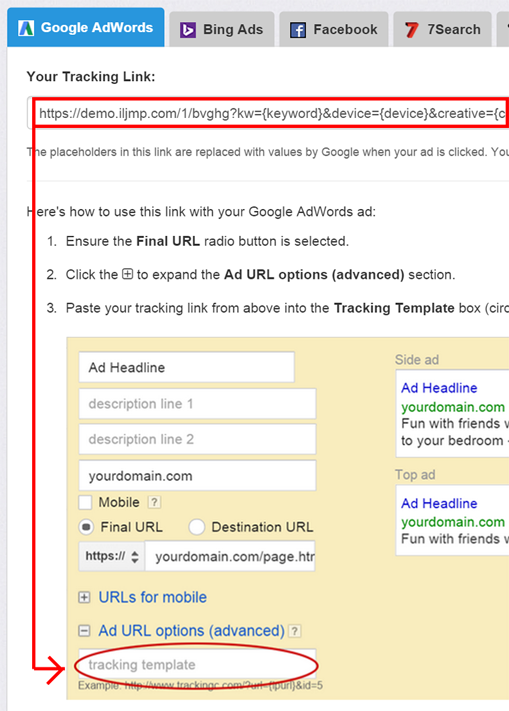Viewport: 509px width, 711px height.
Task: Click the 'Top ad' label
Action: [x=415, y=475]
